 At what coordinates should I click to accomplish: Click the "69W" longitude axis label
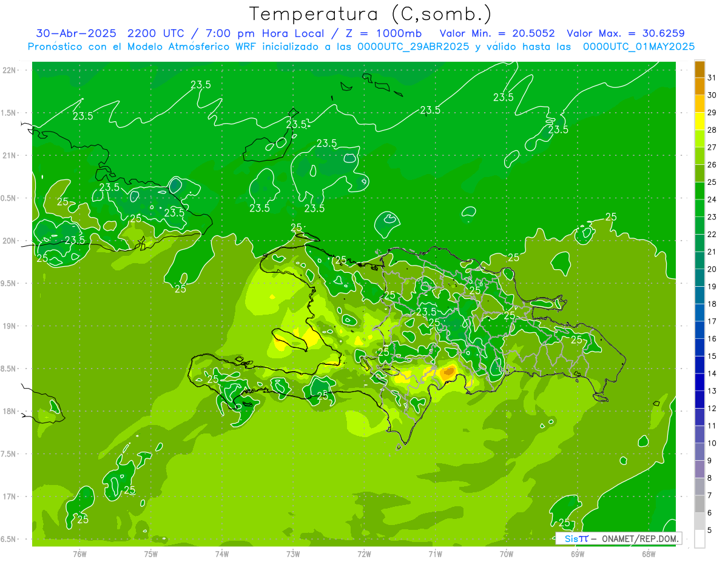(x=578, y=554)
